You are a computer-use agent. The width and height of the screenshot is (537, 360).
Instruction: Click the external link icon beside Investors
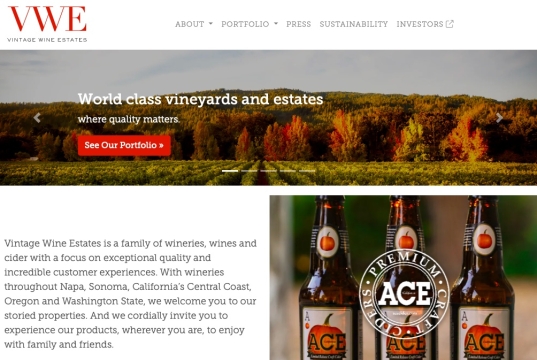pyautogui.click(x=450, y=24)
